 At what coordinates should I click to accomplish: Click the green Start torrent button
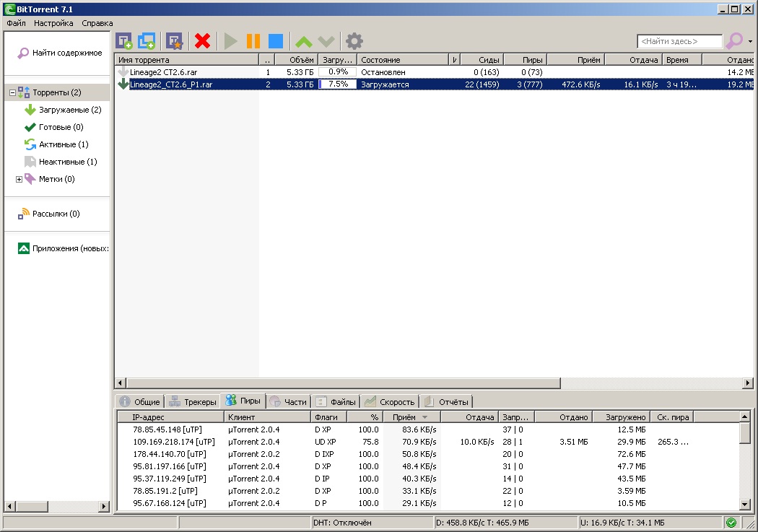(x=230, y=41)
